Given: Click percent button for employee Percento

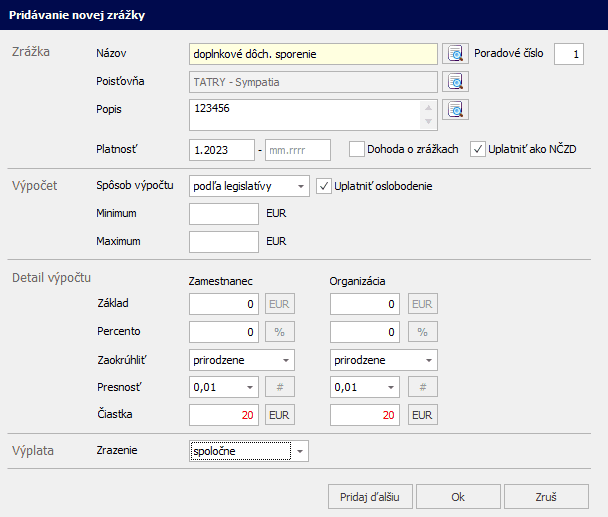Looking at the screenshot, I should point(281,331).
